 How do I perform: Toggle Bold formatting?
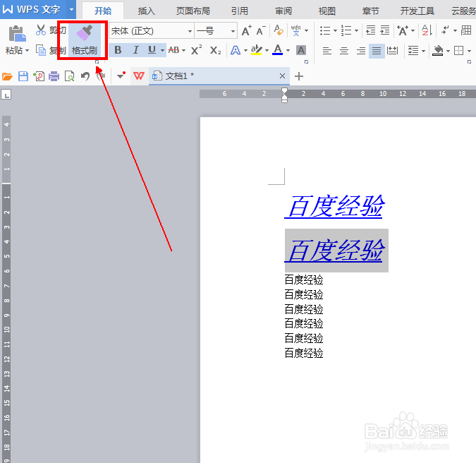(118, 50)
